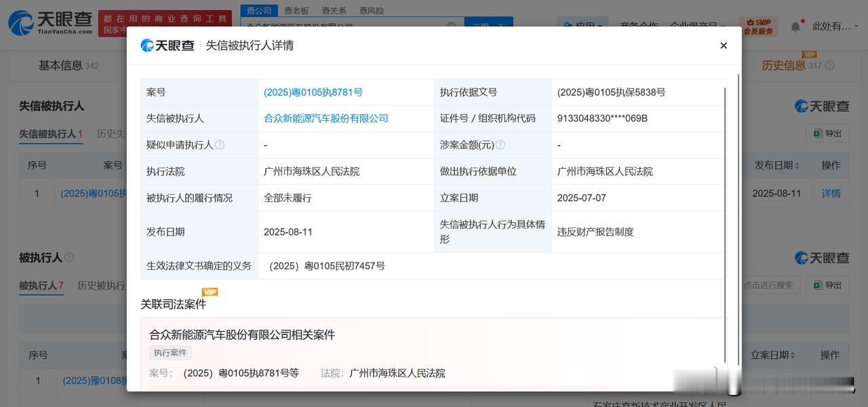Viewport: 868px width, 407px height.
Task: Clear the search box with the X icon
Action: 452,26
